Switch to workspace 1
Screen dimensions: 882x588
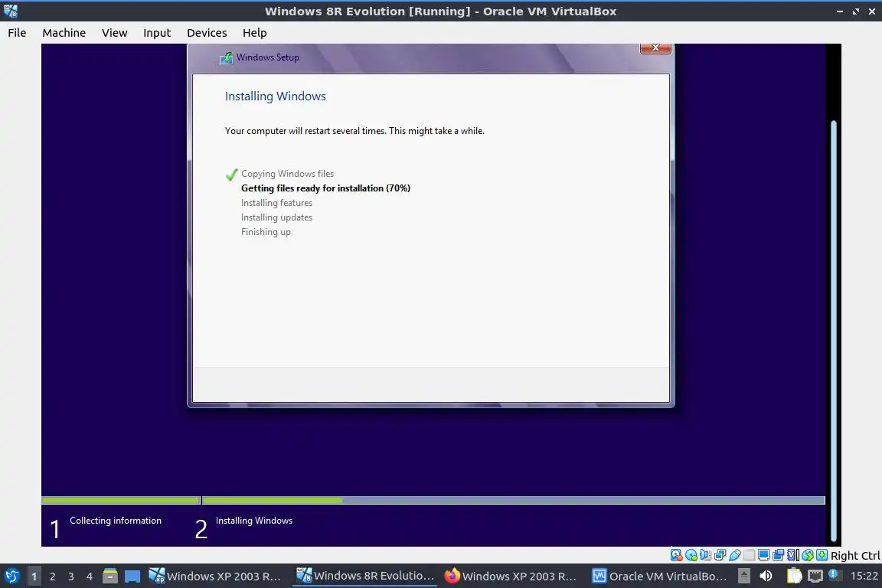pos(34,577)
